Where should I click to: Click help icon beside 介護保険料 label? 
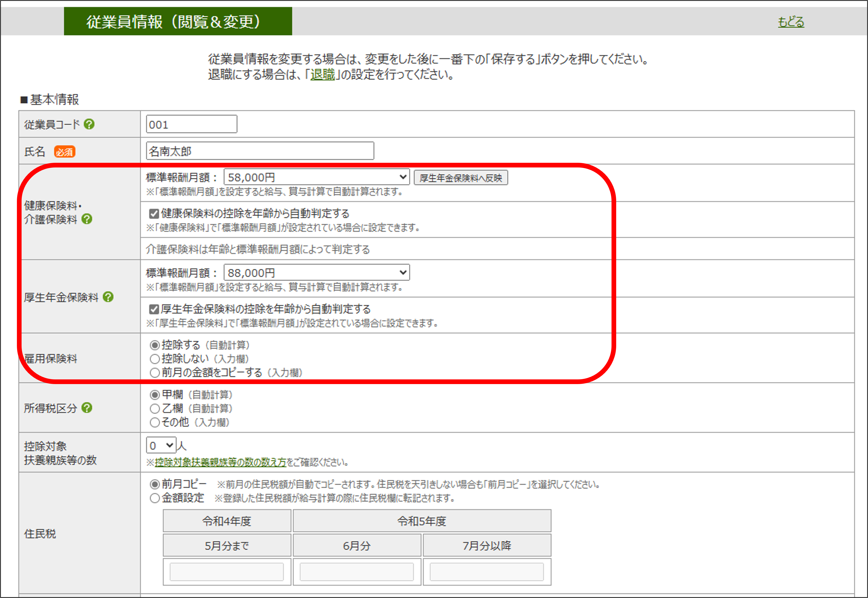pos(87,219)
